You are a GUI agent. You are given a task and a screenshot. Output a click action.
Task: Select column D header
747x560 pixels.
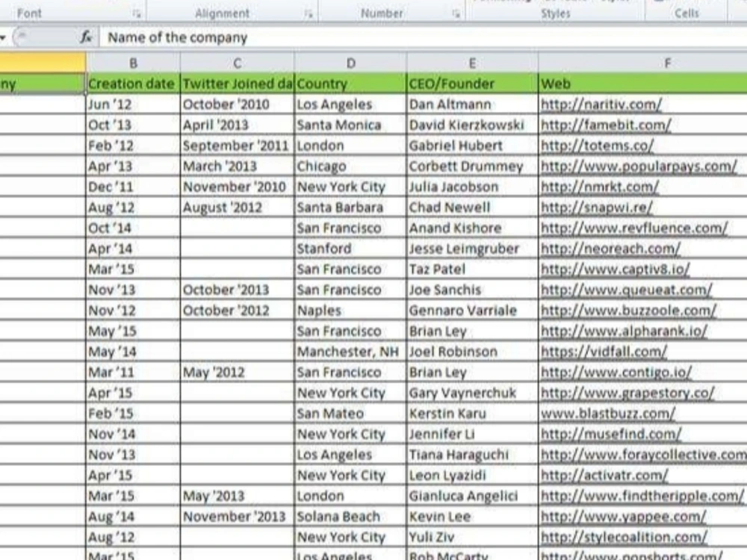(350, 63)
